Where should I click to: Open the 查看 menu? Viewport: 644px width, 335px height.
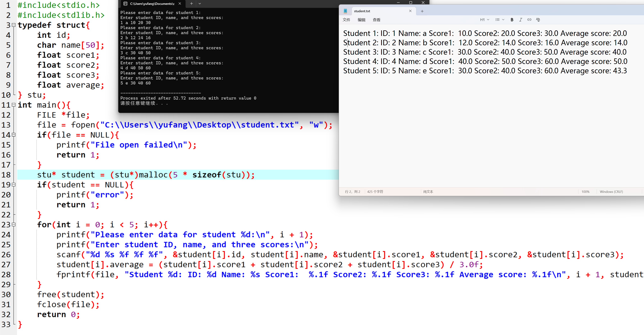click(376, 20)
